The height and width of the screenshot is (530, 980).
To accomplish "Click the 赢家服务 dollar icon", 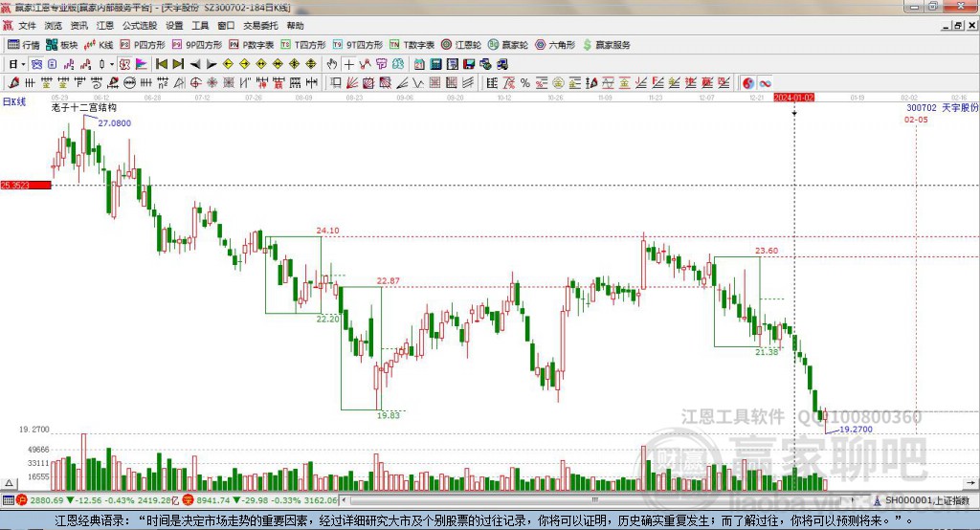I will [x=587, y=45].
